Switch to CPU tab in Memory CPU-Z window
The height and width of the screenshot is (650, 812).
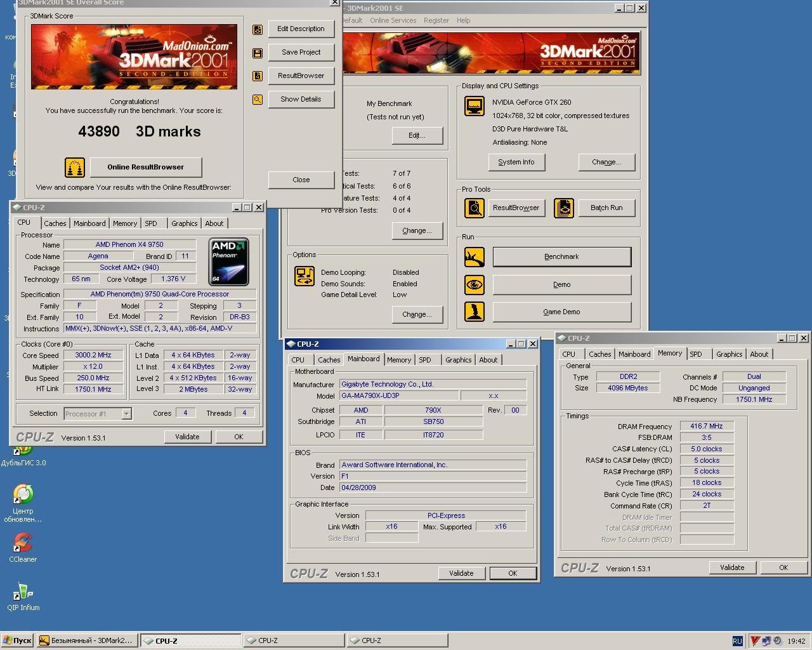pyautogui.click(x=568, y=354)
